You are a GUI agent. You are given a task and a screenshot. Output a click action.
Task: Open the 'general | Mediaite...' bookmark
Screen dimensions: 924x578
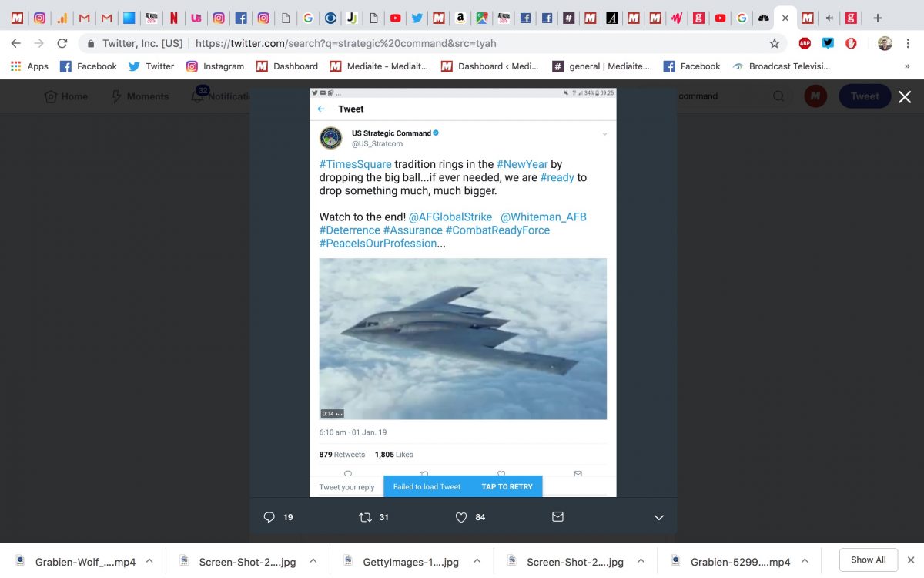click(601, 66)
